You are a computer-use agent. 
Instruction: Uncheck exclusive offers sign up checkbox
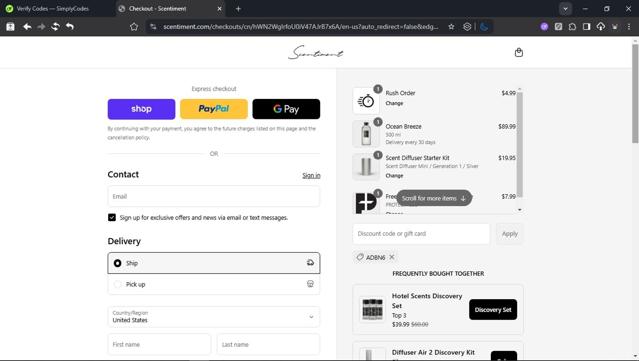[x=112, y=218]
